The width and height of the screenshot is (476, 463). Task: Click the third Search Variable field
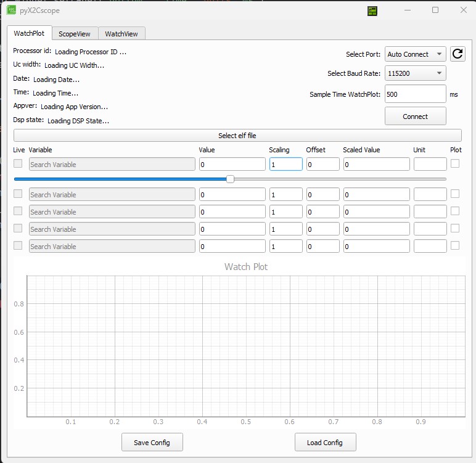click(112, 211)
